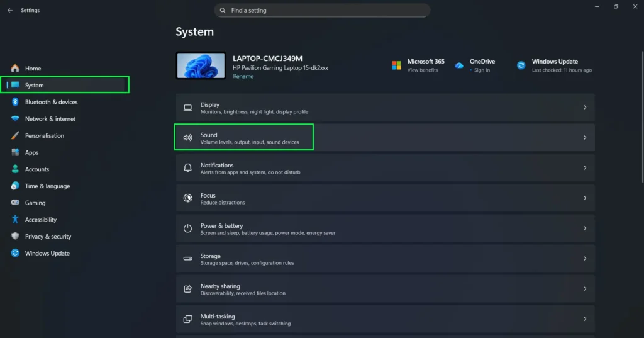
Task: Expand the Notifications row chevron
Action: [585, 168]
